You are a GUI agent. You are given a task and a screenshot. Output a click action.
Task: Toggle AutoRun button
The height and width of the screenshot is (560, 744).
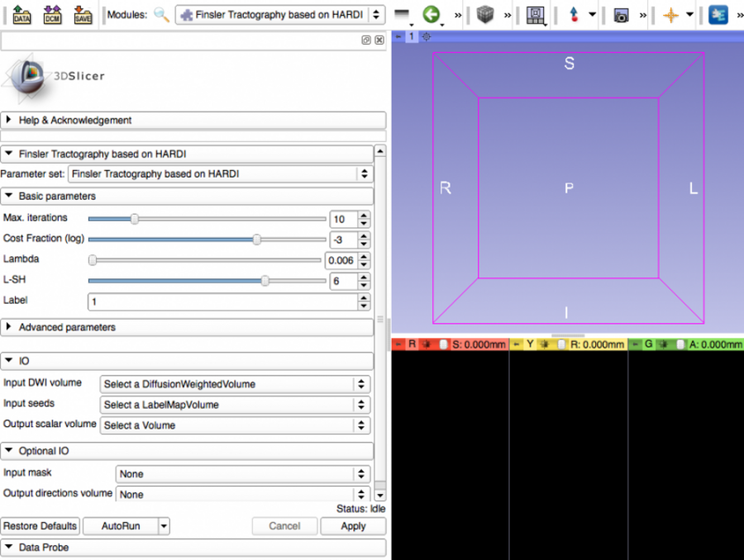[121, 526]
